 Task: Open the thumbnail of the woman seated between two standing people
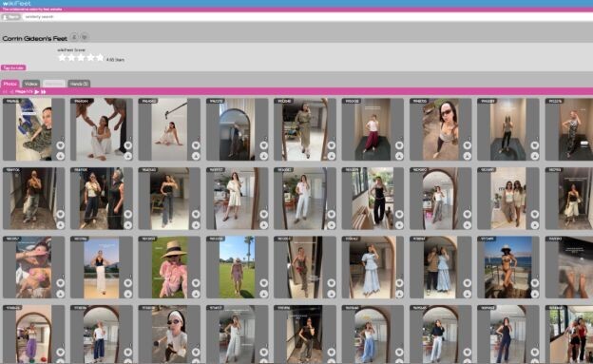102,129
